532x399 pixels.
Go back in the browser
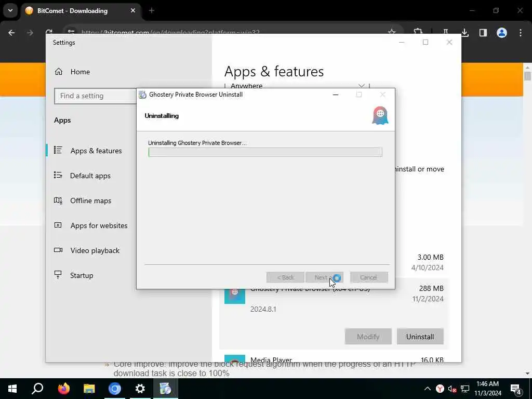click(x=11, y=33)
